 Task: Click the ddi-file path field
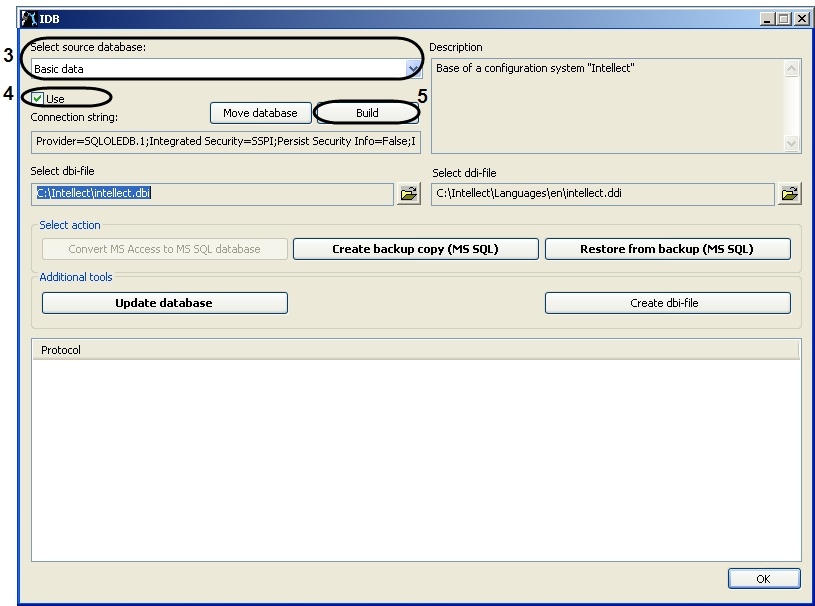603,194
